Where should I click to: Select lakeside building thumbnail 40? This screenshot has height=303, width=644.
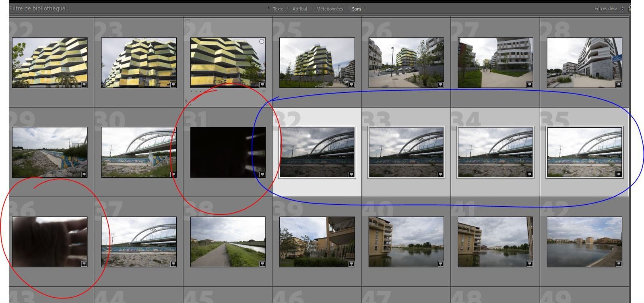pos(406,242)
